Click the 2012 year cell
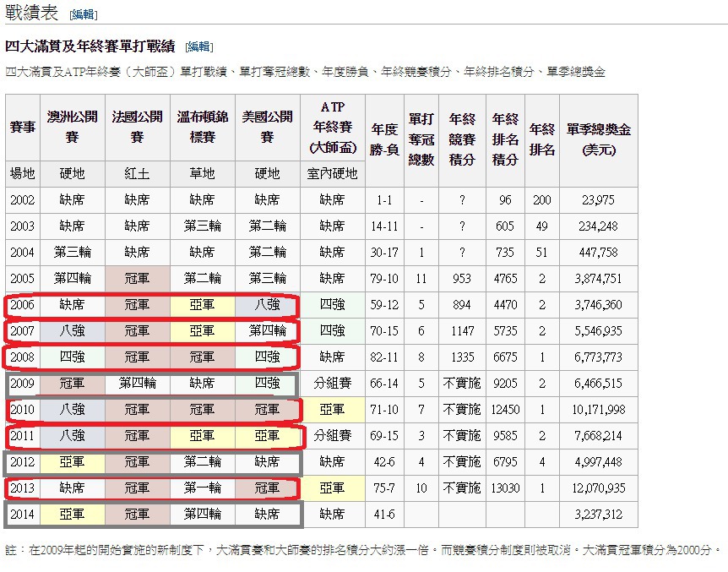Viewport: 728px width, 572px height. coord(23,462)
